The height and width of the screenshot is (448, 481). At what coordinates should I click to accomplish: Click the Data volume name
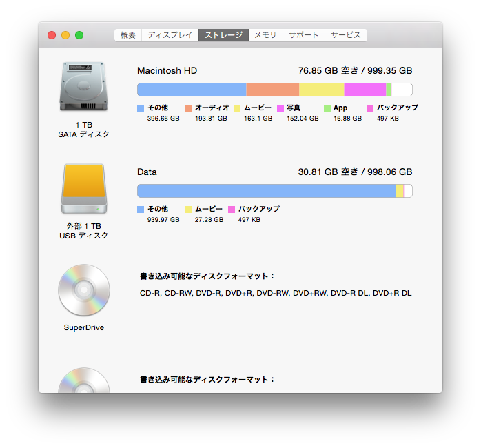[147, 172]
